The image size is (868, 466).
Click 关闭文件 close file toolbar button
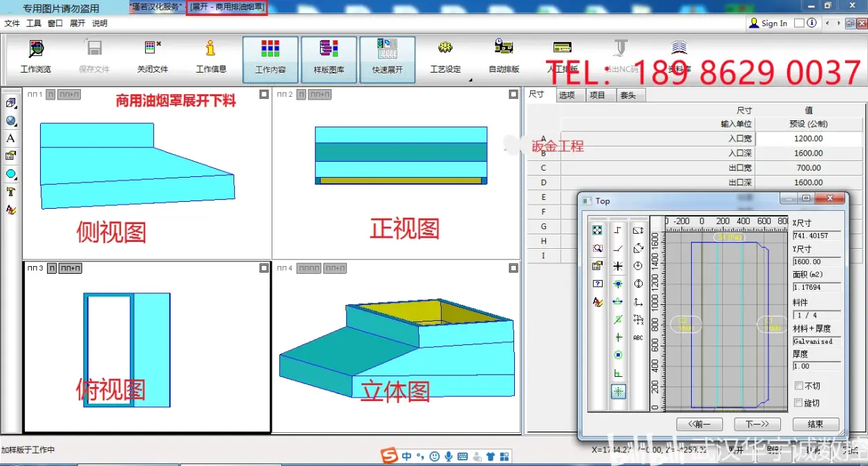[153, 57]
